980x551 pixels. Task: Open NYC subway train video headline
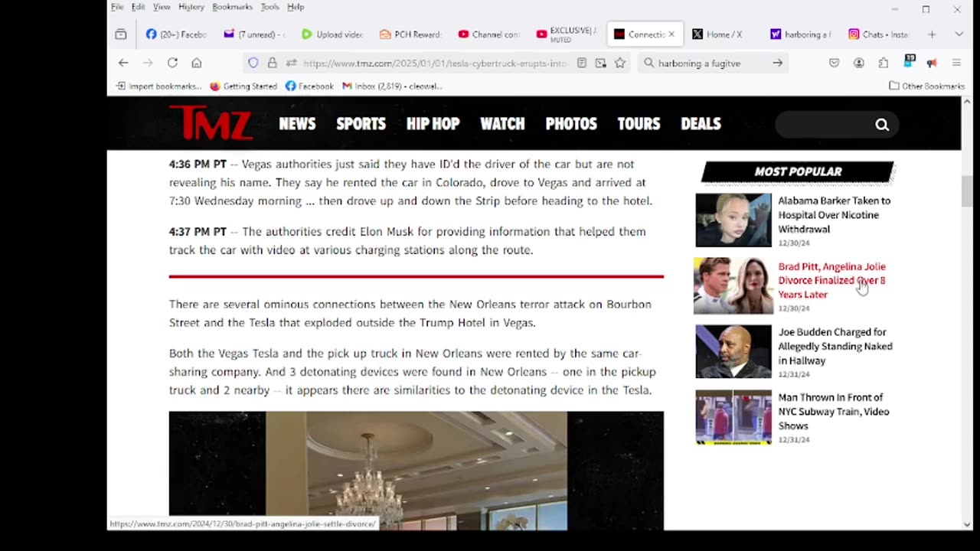pyautogui.click(x=834, y=412)
